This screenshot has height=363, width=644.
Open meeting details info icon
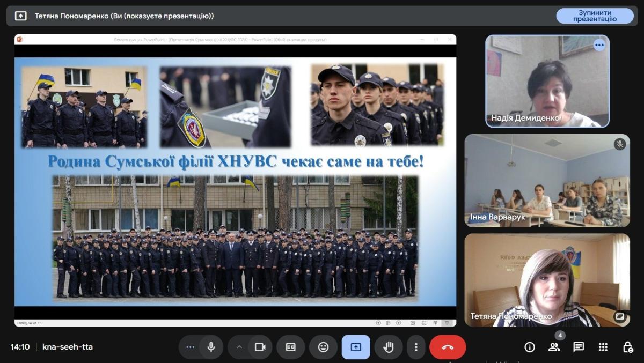[x=530, y=347]
